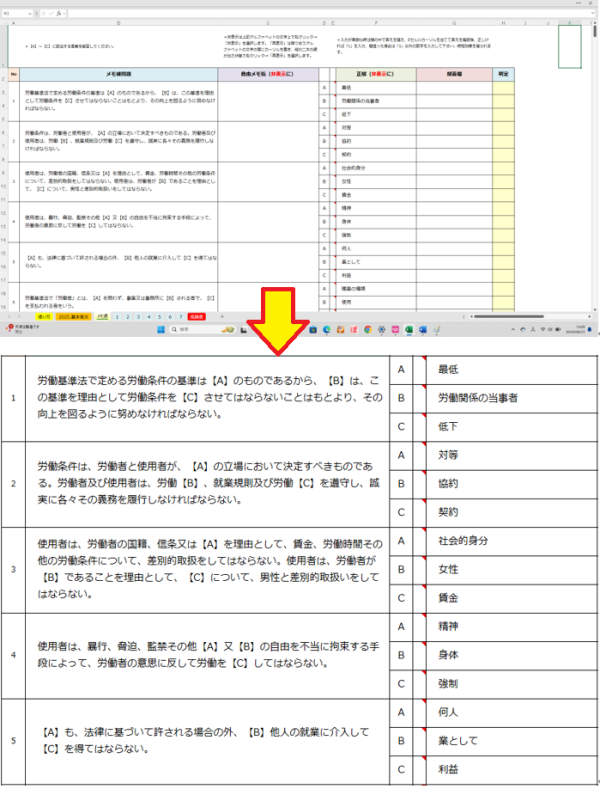The height and width of the screenshot is (789, 600).
Task: Click the Insert Function fx icon
Action: (59, 14)
